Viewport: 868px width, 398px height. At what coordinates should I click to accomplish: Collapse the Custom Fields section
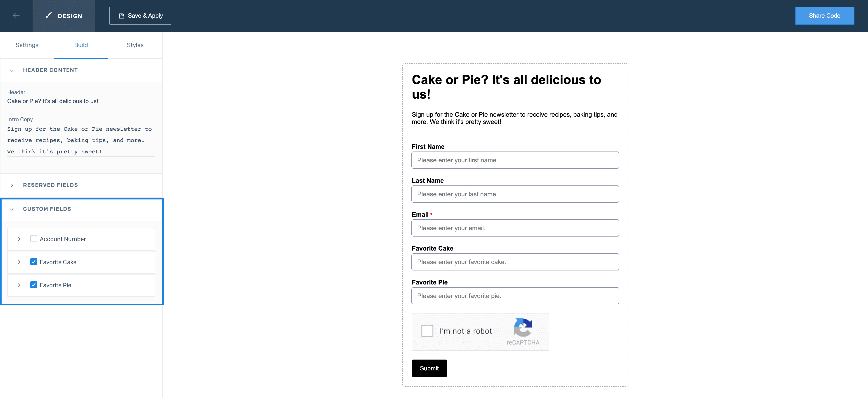click(x=12, y=209)
